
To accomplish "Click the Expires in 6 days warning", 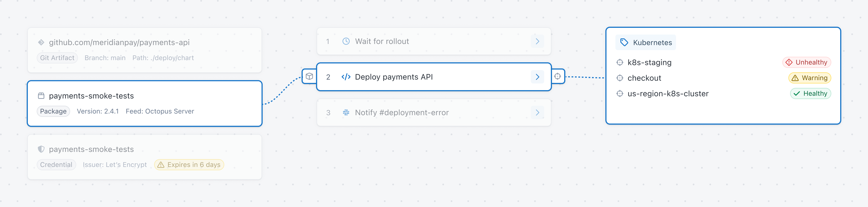I will pyautogui.click(x=189, y=164).
